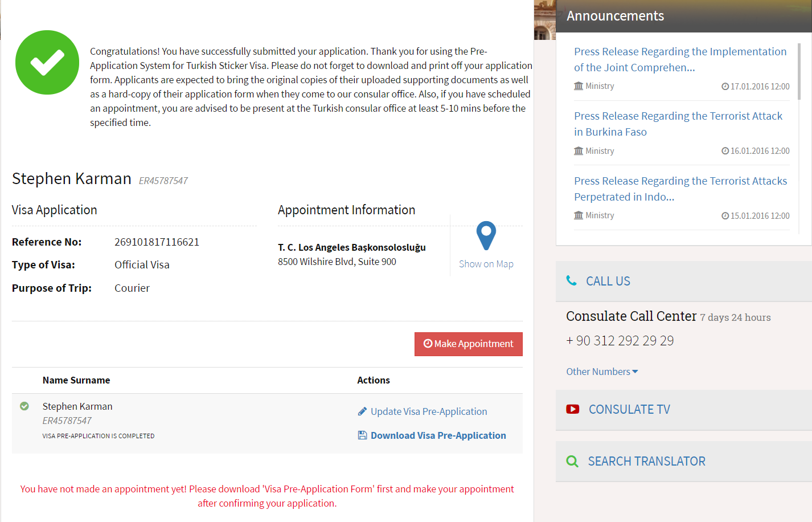Click the green status check beside Stephen Karman row
This screenshot has width=812, height=522.
24,406
